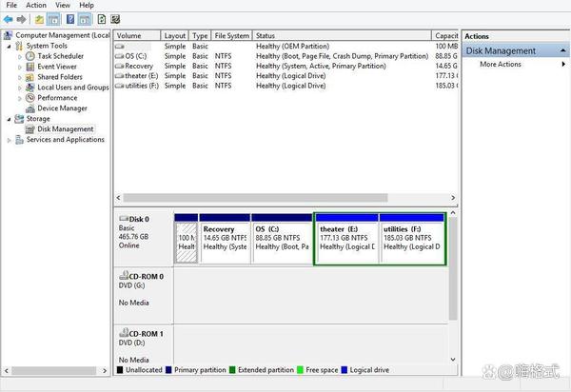Click the unnamed OEM volume drive icon
Screen dimensions: 571x392
120,47
